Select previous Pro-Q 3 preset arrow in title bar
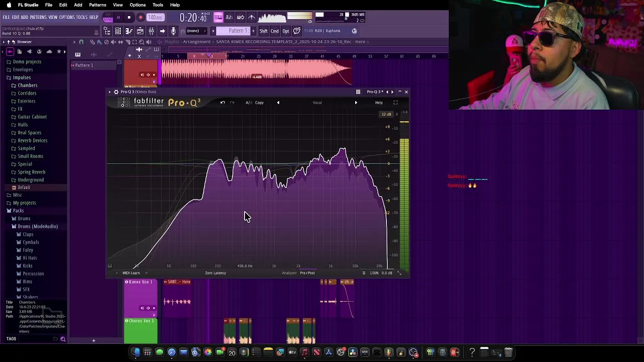Image resolution: width=644 pixels, height=362 pixels. point(387,92)
